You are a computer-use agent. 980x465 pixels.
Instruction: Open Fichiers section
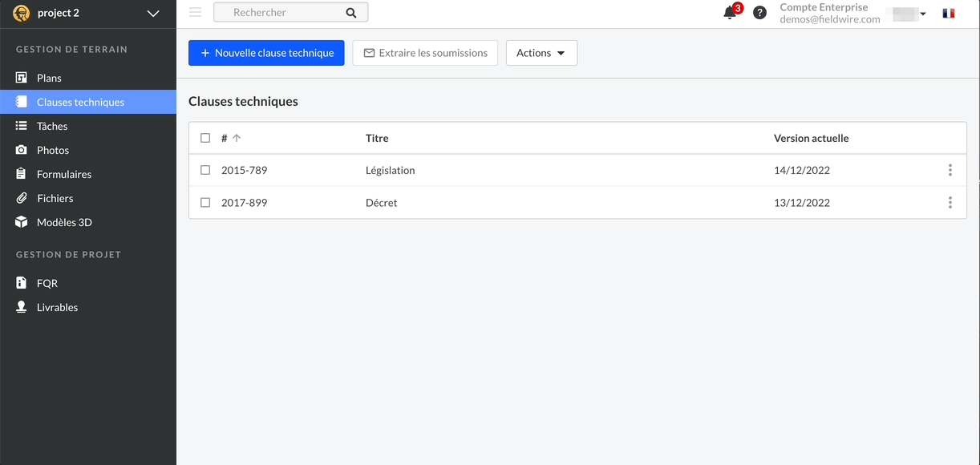coord(88,198)
